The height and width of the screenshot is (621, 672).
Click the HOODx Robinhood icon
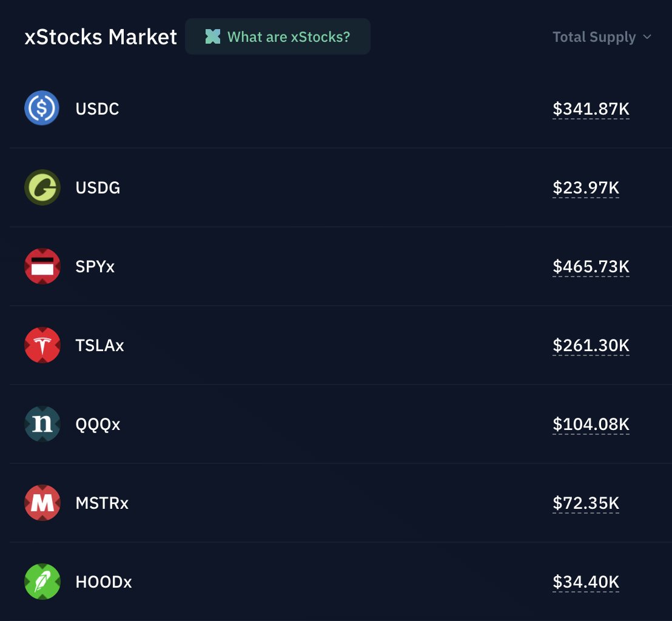42,582
